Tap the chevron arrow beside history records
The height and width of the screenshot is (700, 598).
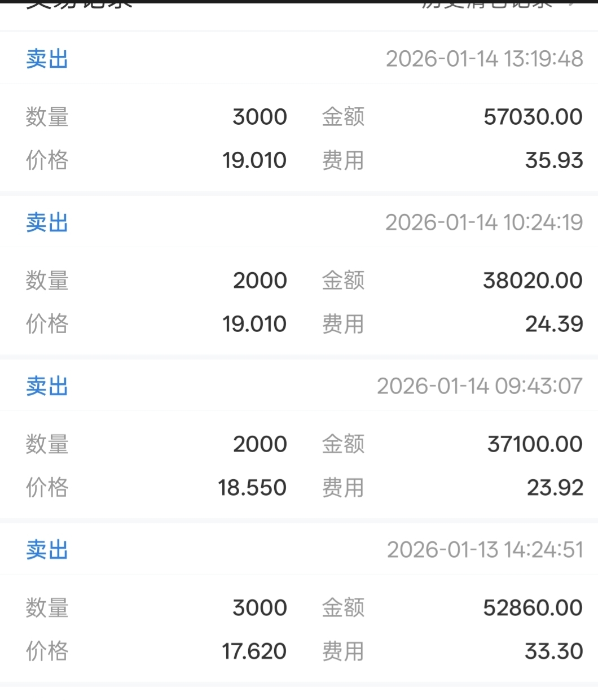[x=572, y=5]
